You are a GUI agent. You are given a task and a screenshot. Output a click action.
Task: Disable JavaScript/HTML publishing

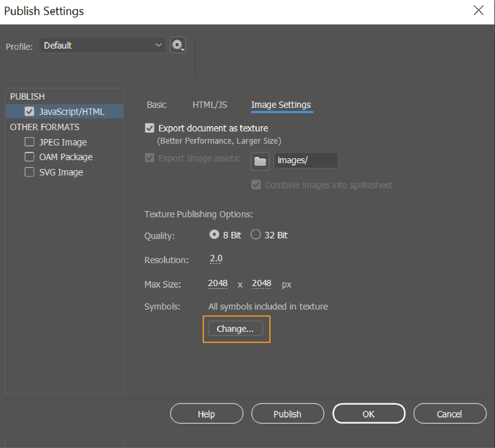click(x=29, y=112)
